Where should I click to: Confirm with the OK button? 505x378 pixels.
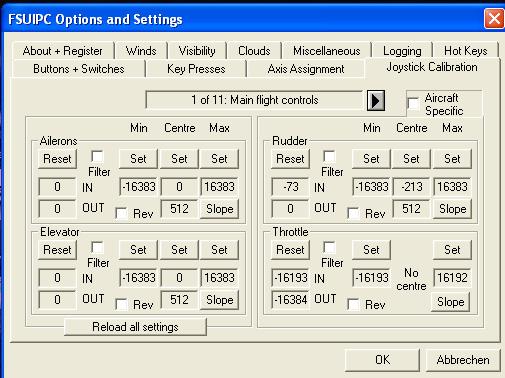tap(382, 360)
